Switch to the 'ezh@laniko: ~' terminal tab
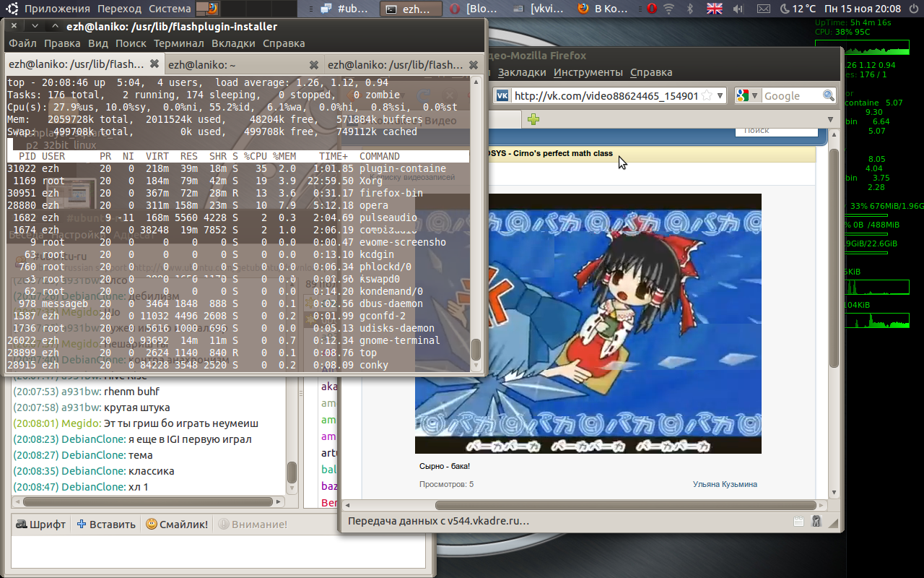 (243, 64)
